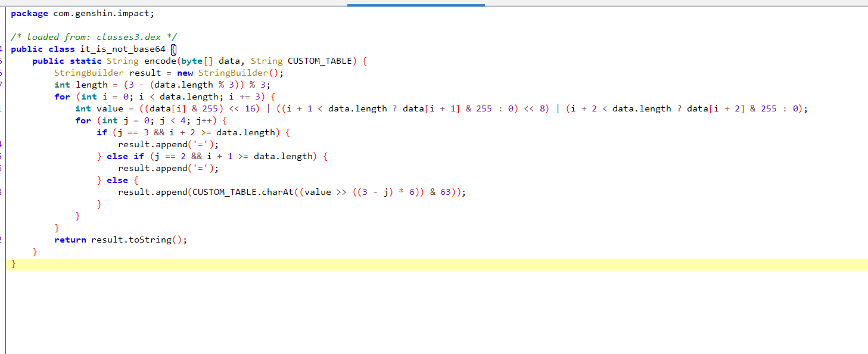Click the 'return result.toString();' statement
The height and width of the screenshot is (354, 868).
point(121,240)
